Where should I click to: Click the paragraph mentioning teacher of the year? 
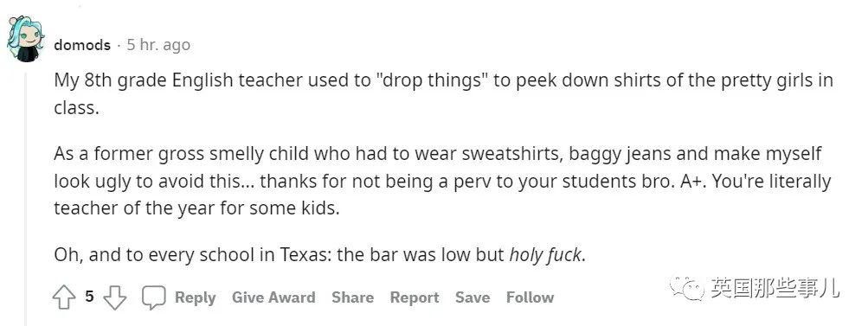[x=441, y=181]
